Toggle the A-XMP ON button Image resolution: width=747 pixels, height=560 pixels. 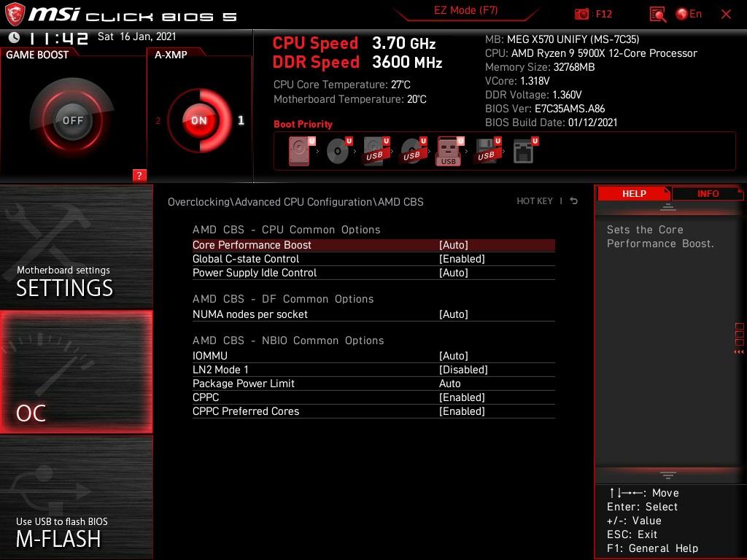coord(199,120)
